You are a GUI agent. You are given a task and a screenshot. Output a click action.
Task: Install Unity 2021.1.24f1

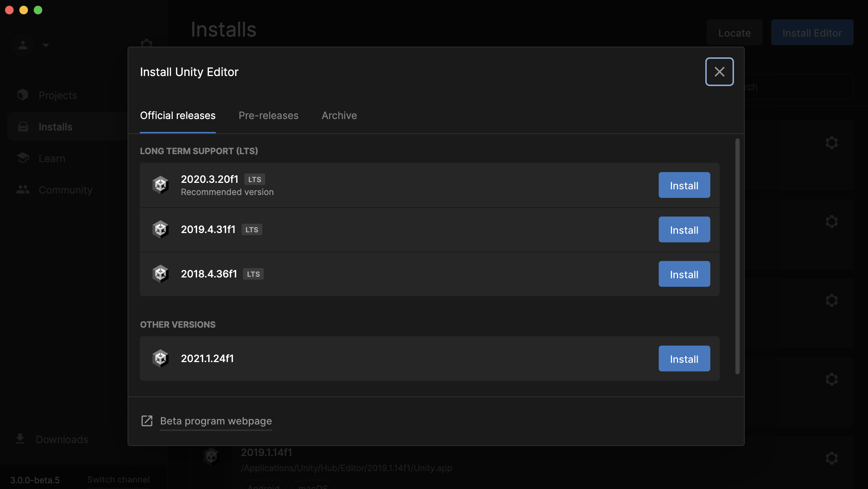point(684,359)
